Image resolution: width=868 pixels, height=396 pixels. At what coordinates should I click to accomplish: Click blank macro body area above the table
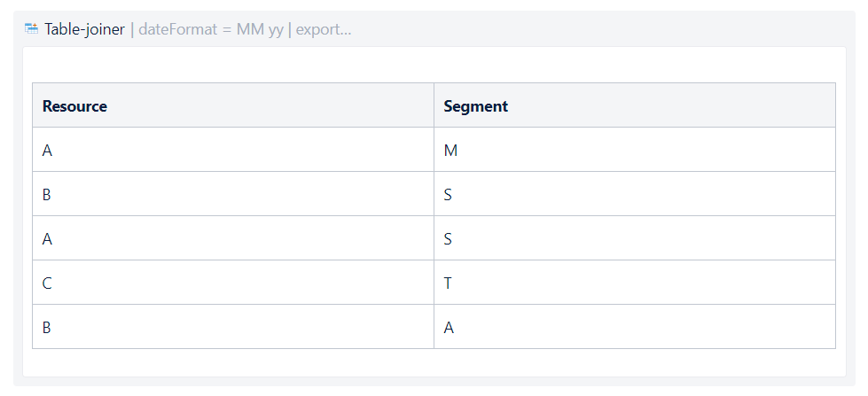[434, 65]
